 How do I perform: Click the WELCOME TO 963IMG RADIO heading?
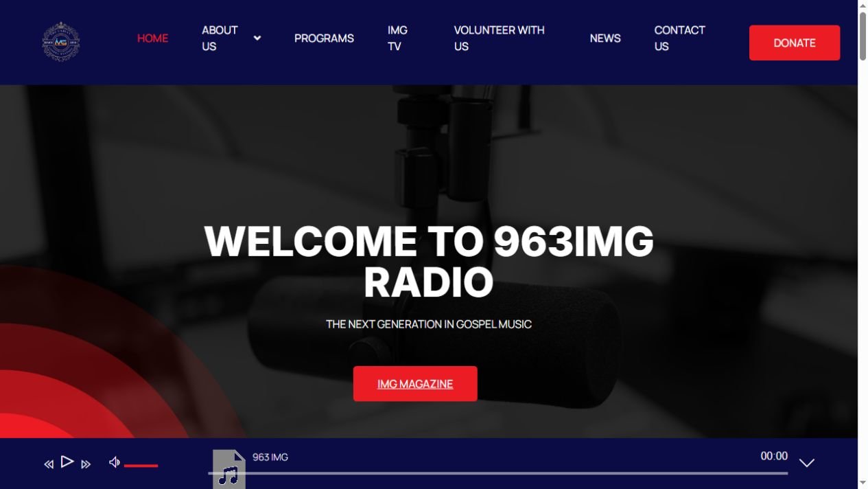pyautogui.click(x=429, y=262)
